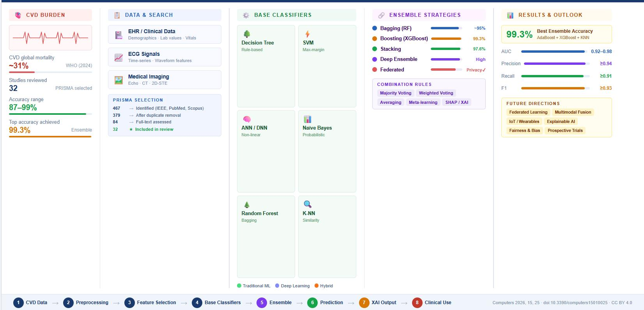Click the Decision Tree icon

click(x=247, y=34)
